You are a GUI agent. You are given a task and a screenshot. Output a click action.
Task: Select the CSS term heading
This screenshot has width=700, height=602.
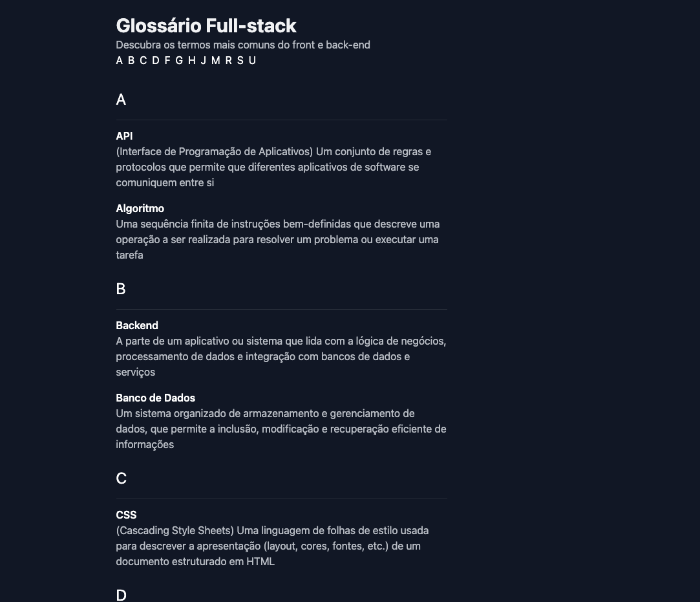[x=126, y=515]
